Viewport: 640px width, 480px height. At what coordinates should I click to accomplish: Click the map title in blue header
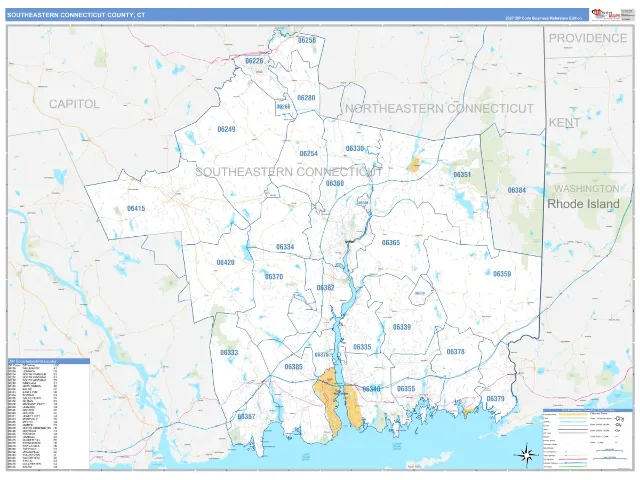[x=76, y=15]
